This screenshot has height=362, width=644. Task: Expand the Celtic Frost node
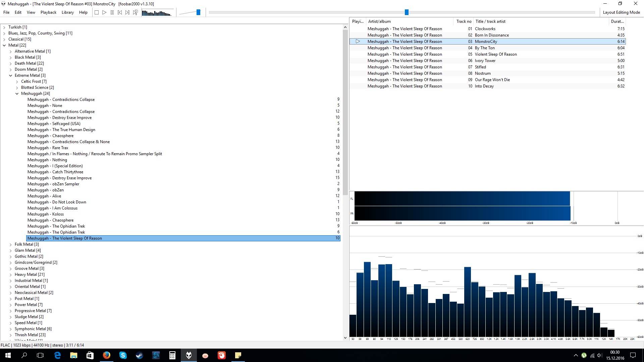tap(17, 82)
